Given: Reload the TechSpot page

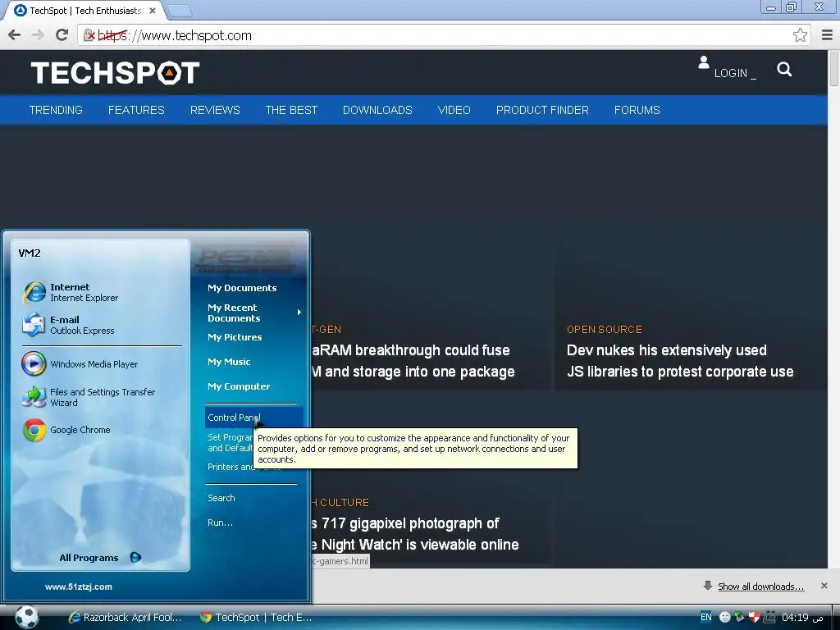Looking at the screenshot, I should [x=62, y=35].
